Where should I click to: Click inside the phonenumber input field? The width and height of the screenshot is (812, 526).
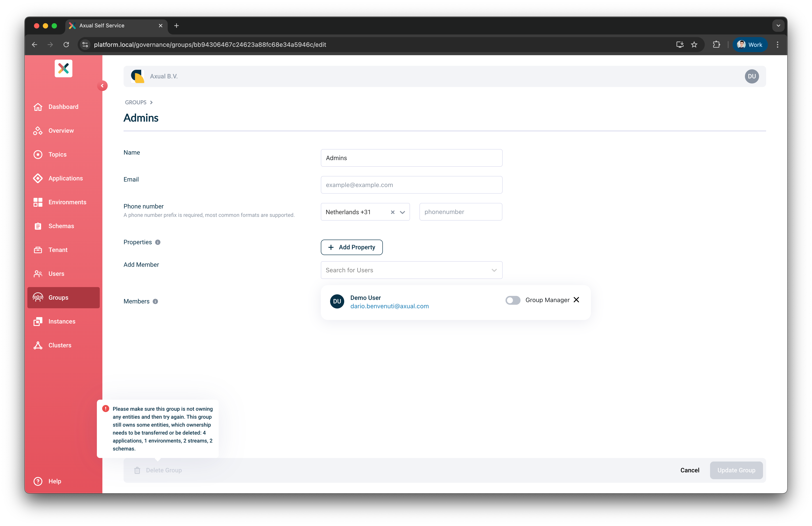pyautogui.click(x=461, y=212)
